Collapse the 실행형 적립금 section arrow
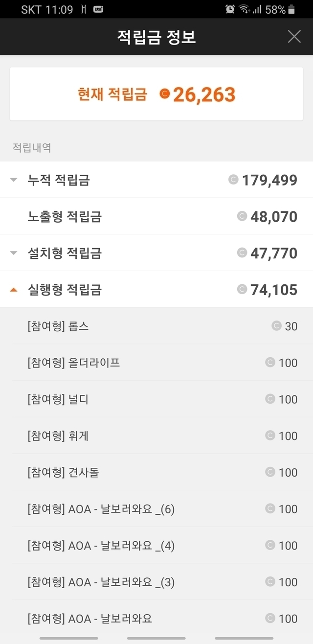313x644 pixels. (14, 290)
